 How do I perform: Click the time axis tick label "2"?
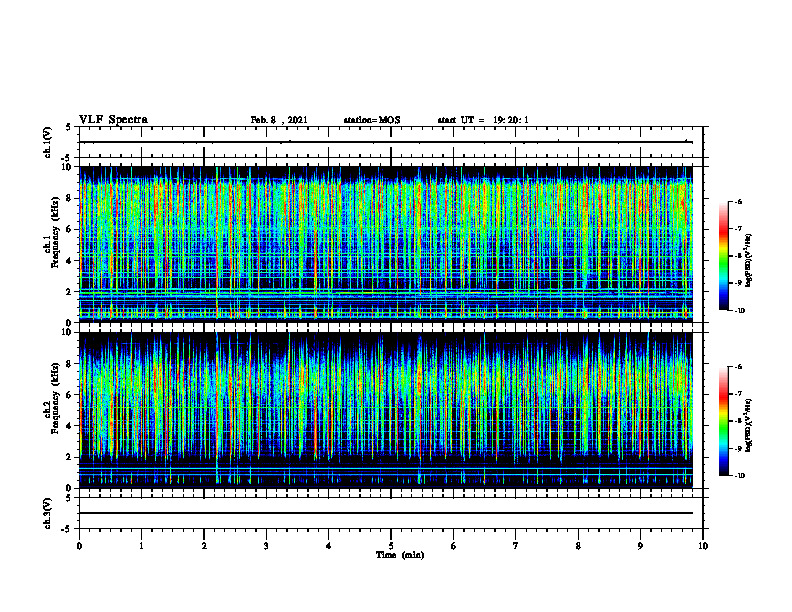(x=204, y=546)
